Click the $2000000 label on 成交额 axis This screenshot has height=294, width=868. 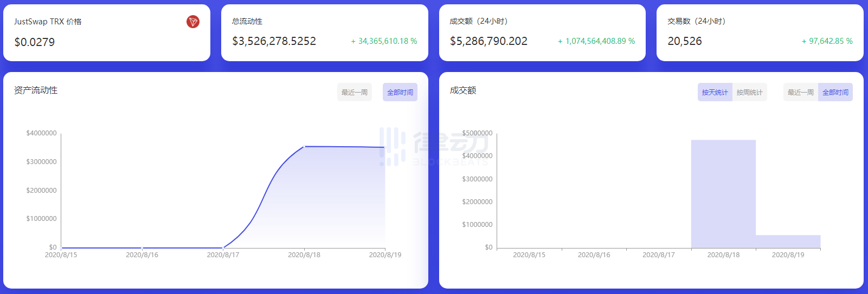click(x=477, y=202)
